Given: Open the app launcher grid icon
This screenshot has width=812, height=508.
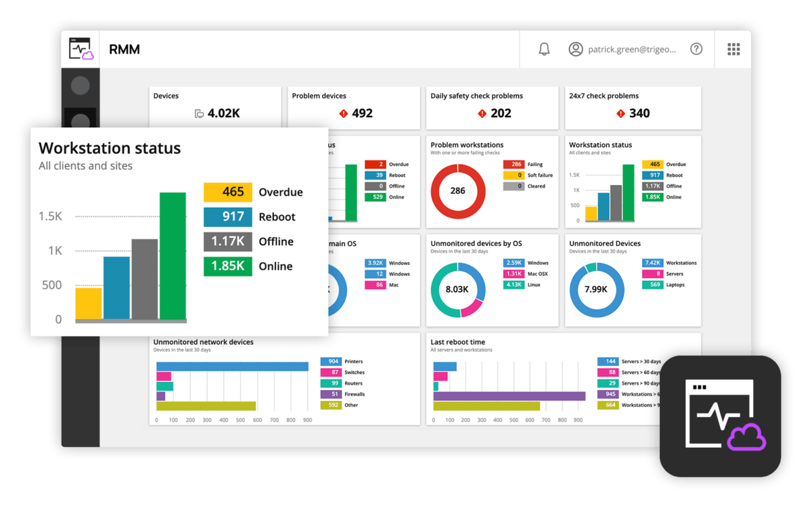Looking at the screenshot, I should pyautogui.click(x=734, y=49).
